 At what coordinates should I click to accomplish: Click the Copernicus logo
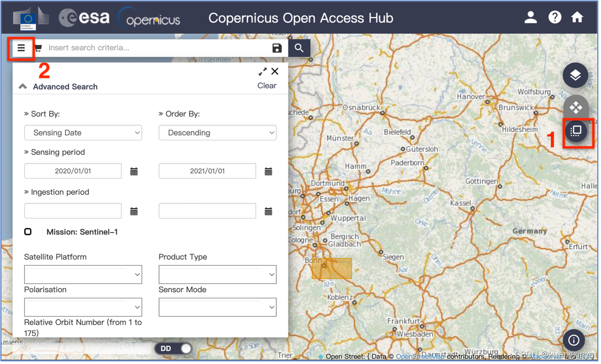pyautogui.click(x=149, y=18)
